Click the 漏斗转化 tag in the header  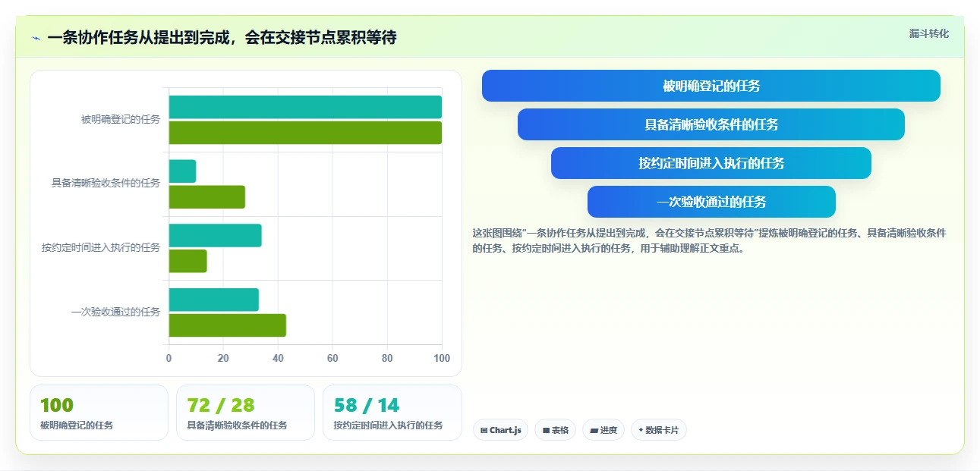pyautogui.click(x=928, y=33)
